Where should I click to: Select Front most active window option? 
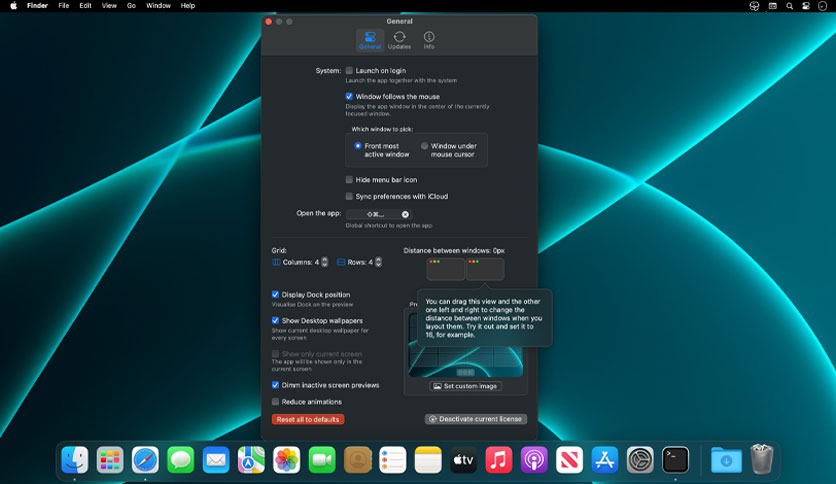[x=358, y=146]
